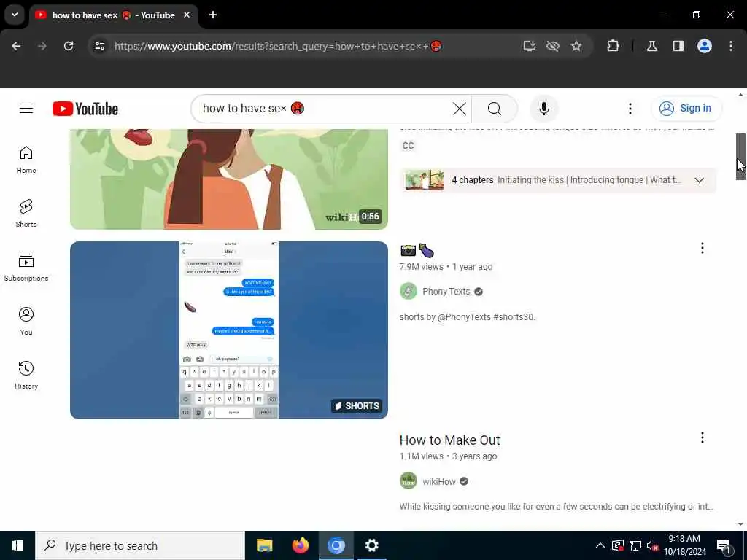Open Home in the sidebar

(26, 160)
